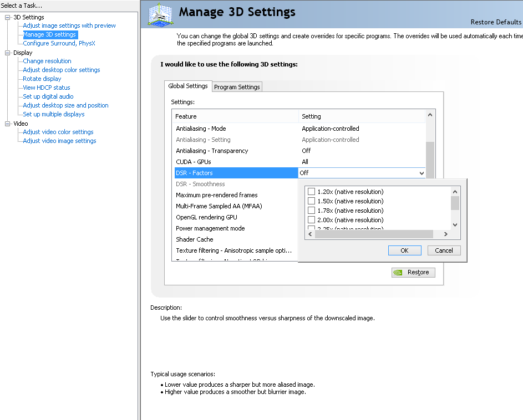Screen dimensions: 523x420
Task: Click the settings list vertical scrollbar thumb
Action: pyautogui.click(x=430, y=160)
